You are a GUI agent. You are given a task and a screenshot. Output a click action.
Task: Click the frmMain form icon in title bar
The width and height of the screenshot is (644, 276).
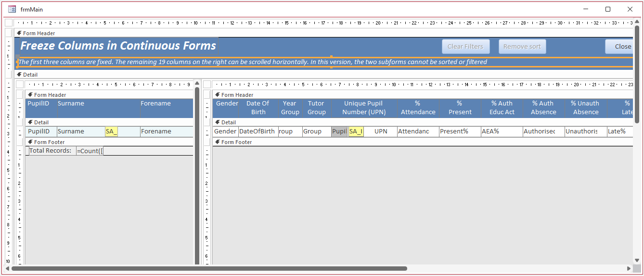(x=12, y=9)
